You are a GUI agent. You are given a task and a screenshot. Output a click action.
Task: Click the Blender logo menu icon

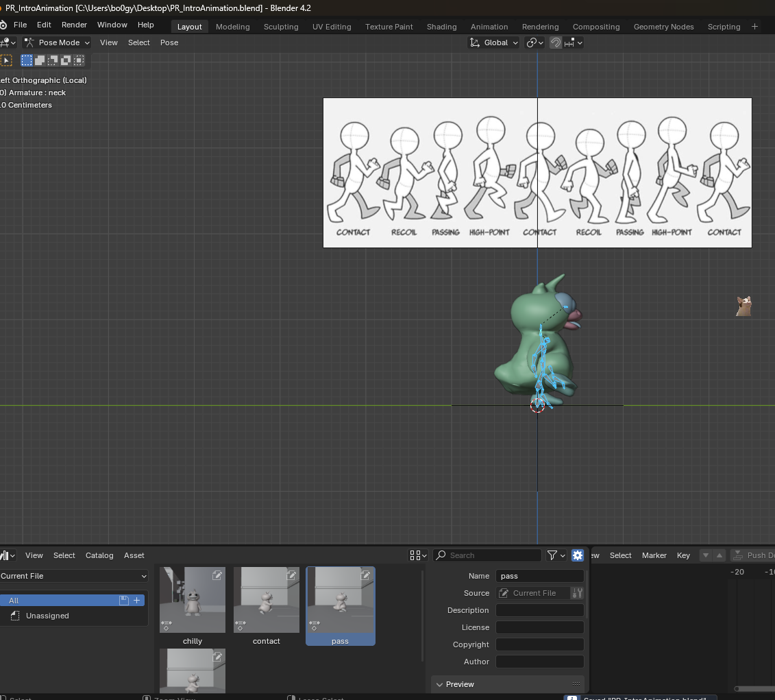click(x=3, y=25)
